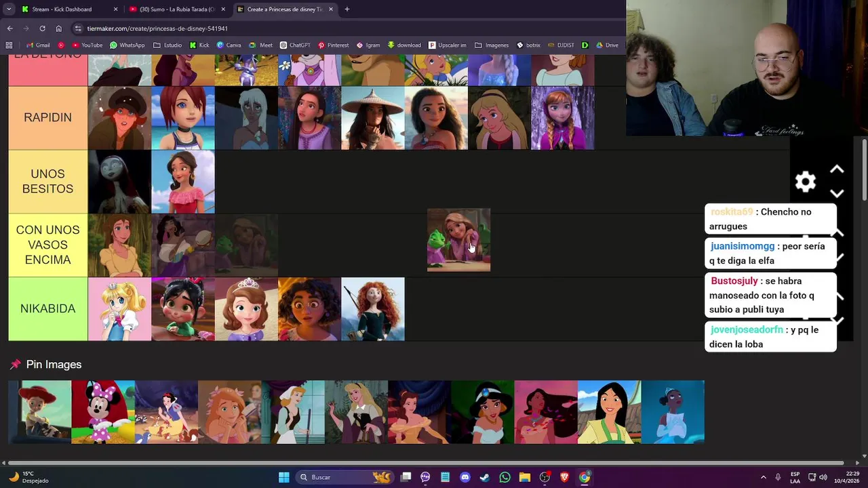The image size is (868, 488).
Task: Open the ChatGPT bookmark
Action: pos(294,45)
